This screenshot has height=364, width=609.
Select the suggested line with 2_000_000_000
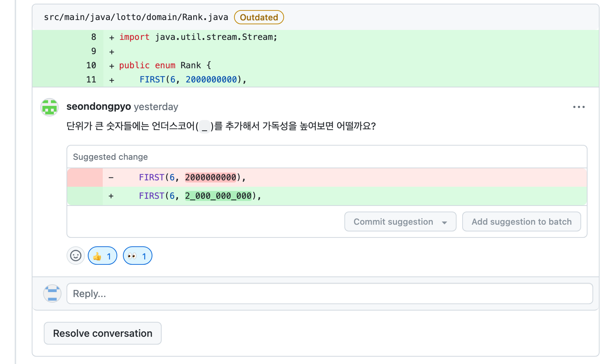click(327, 196)
